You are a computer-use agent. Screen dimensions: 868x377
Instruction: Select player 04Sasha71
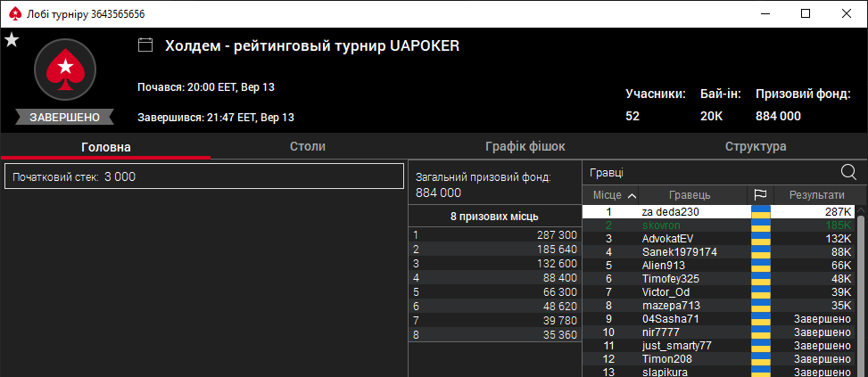click(x=718, y=319)
